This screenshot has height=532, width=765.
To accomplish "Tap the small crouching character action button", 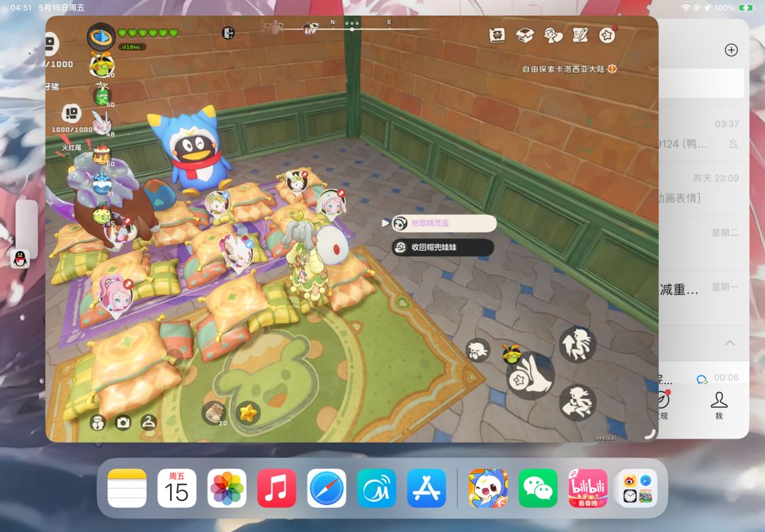I will click(477, 350).
